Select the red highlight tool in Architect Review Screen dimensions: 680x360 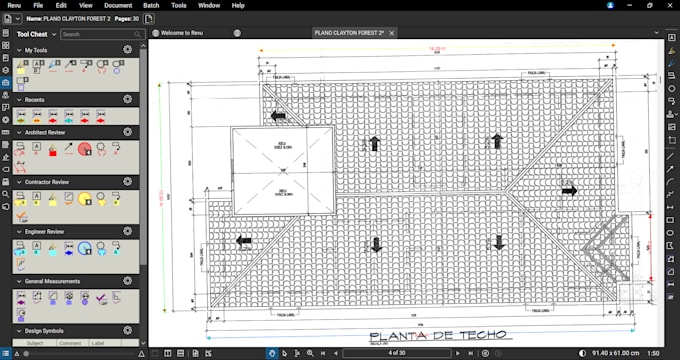click(53, 150)
